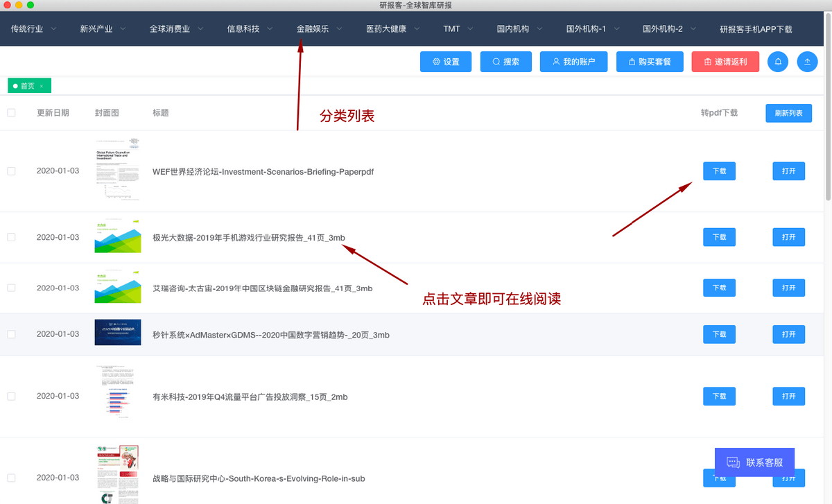Download the 极光大数据 mobile game report
This screenshot has height=504, width=832.
(x=719, y=237)
